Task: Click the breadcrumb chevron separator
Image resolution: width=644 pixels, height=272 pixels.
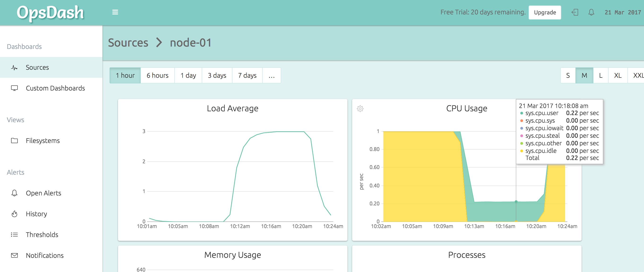Action: pyautogui.click(x=159, y=43)
